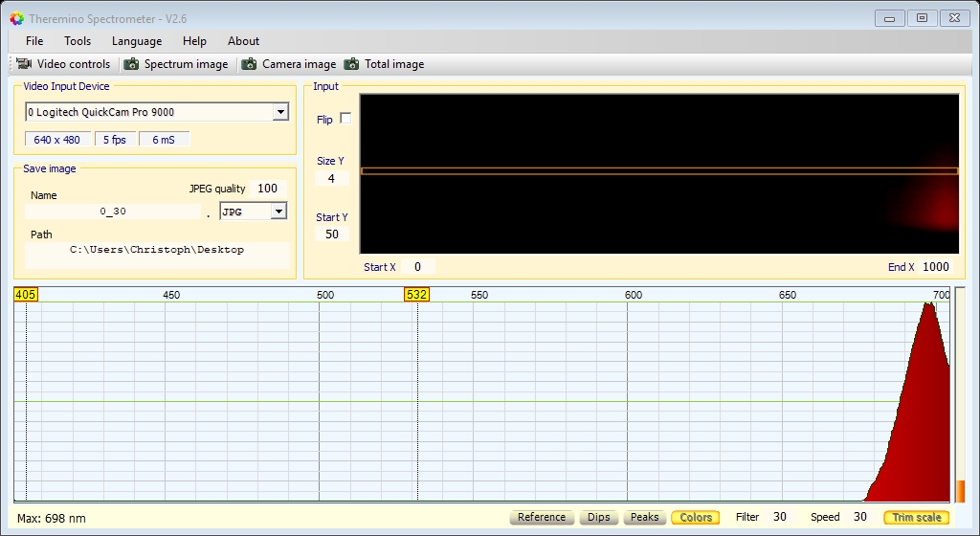Viewport: 980px width, 536px height.
Task: Click the Size Y value 4
Action: click(x=331, y=179)
